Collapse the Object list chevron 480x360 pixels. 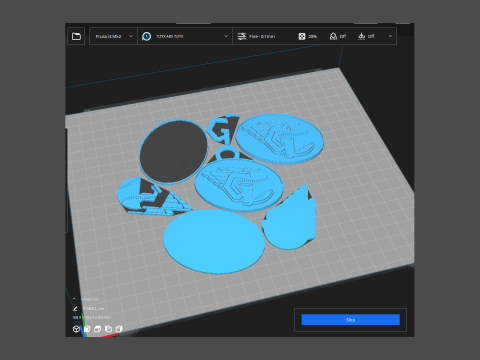[x=74, y=299]
